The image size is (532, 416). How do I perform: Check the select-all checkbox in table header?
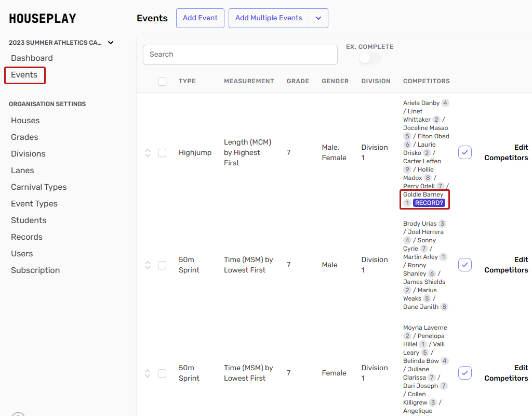pos(162,82)
